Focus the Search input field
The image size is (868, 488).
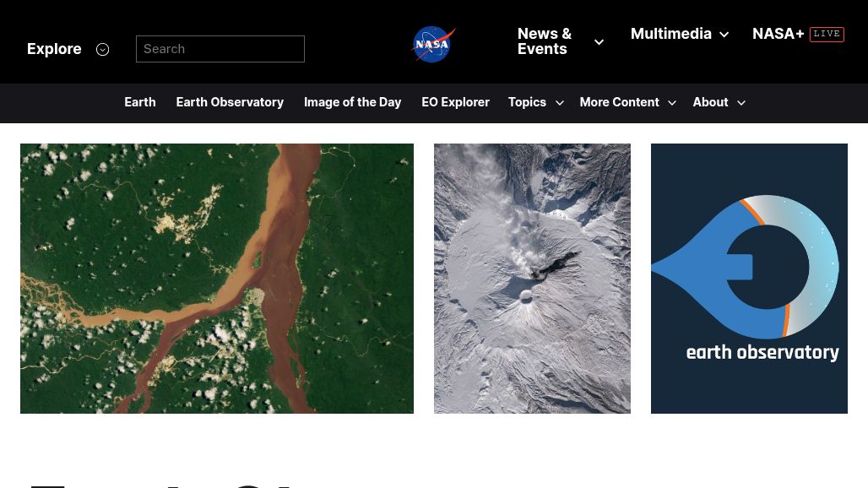click(x=220, y=49)
